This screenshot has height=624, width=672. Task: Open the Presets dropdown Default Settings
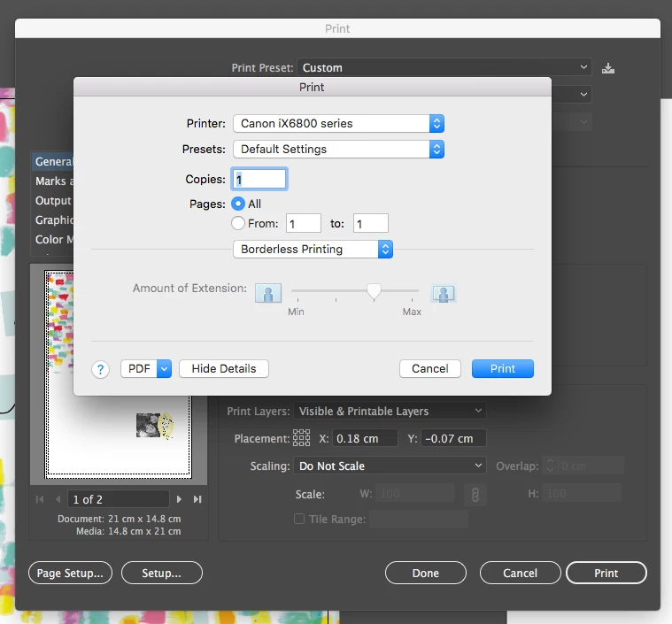pos(338,150)
